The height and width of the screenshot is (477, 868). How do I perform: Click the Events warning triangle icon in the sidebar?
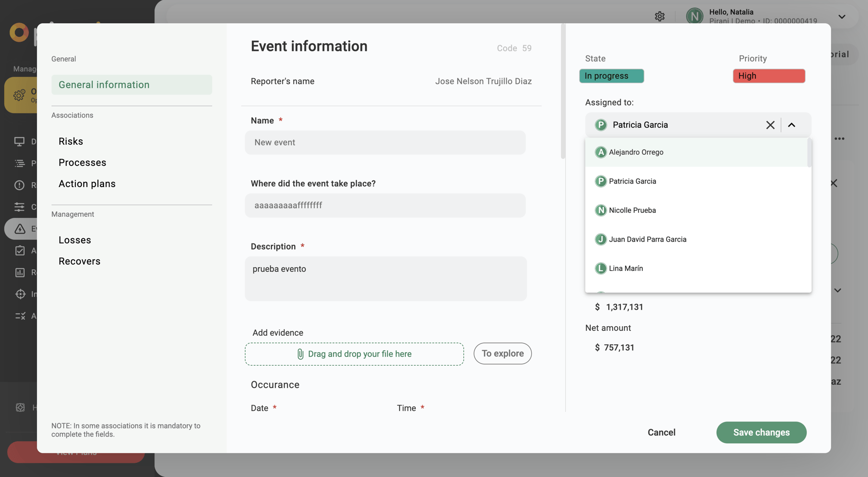coord(20,228)
